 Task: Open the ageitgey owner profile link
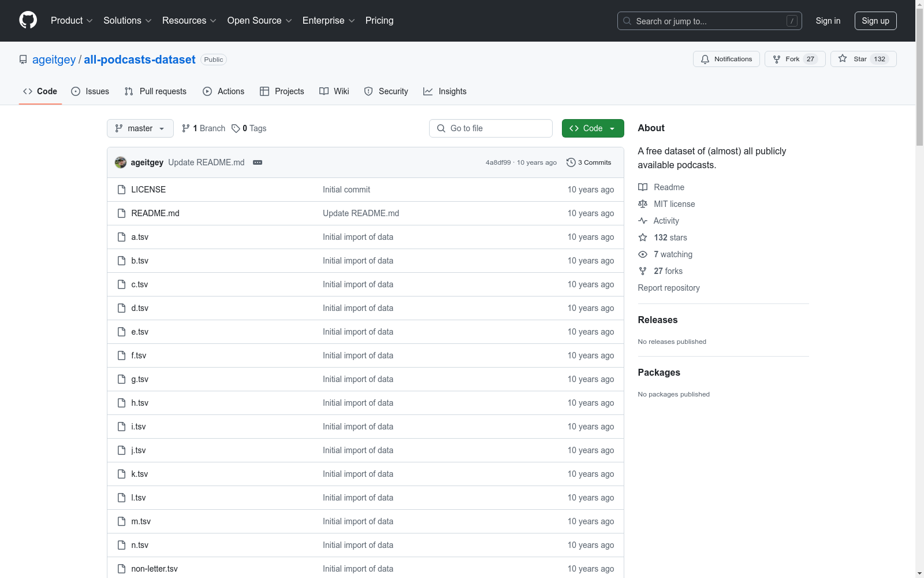(x=54, y=60)
